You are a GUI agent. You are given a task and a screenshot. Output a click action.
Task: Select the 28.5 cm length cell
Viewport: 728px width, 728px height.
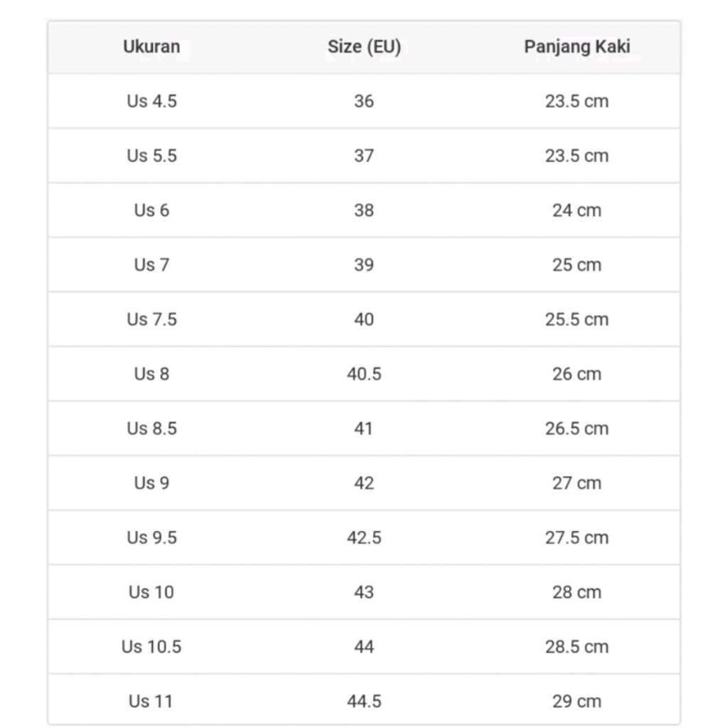(577, 647)
